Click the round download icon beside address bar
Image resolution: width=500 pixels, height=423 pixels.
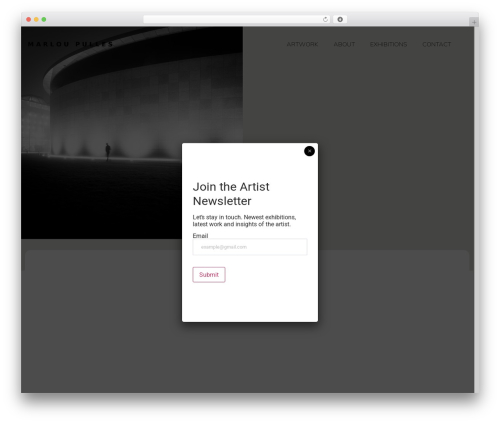coord(340,19)
